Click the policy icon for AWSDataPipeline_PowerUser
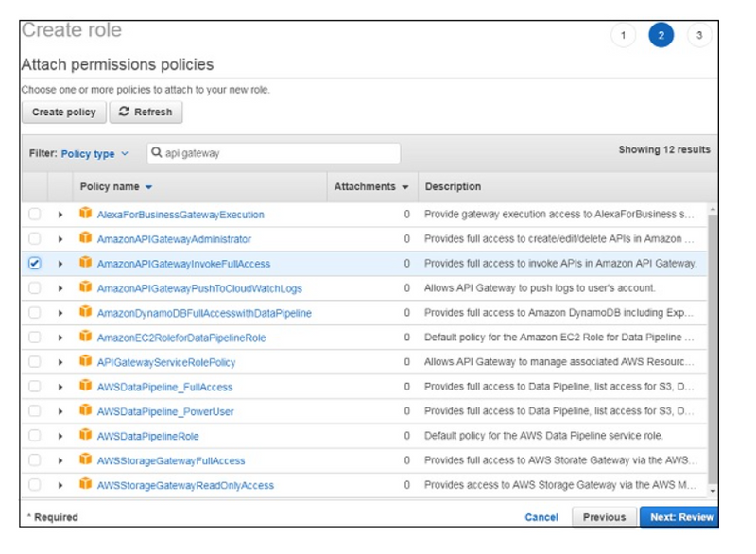 pos(85,411)
